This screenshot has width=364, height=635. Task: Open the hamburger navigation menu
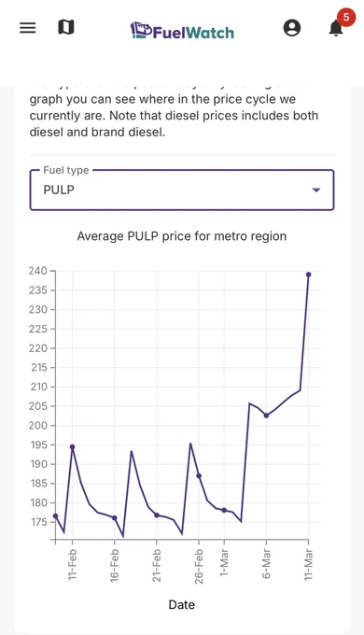tap(27, 27)
